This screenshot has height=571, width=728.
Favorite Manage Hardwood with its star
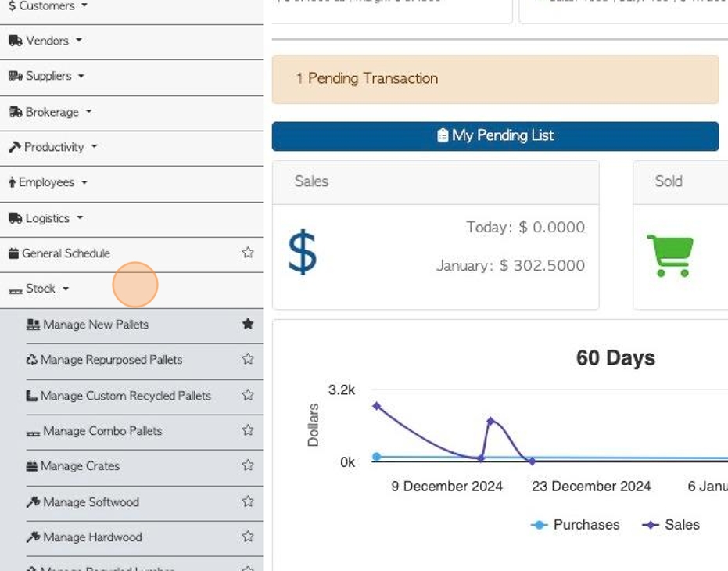coord(248,537)
